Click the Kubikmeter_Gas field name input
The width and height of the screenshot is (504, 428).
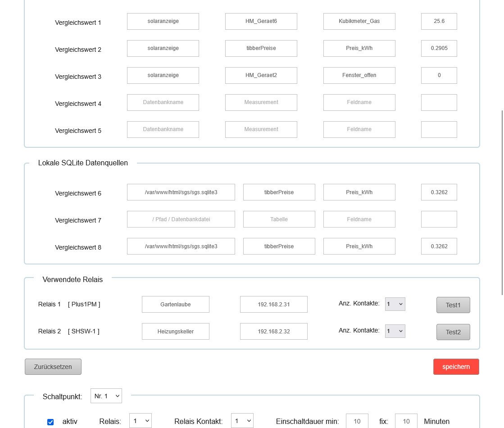(x=359, y=21)
